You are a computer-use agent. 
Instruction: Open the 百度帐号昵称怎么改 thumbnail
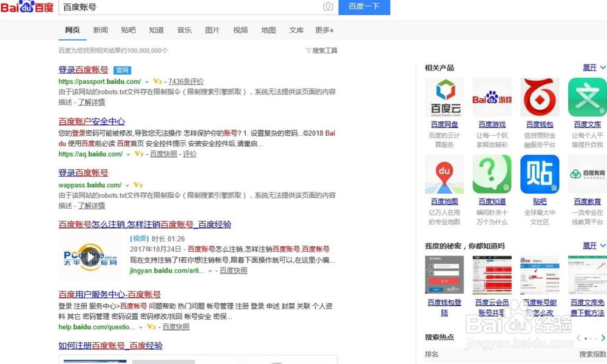(x=540, y=275)
